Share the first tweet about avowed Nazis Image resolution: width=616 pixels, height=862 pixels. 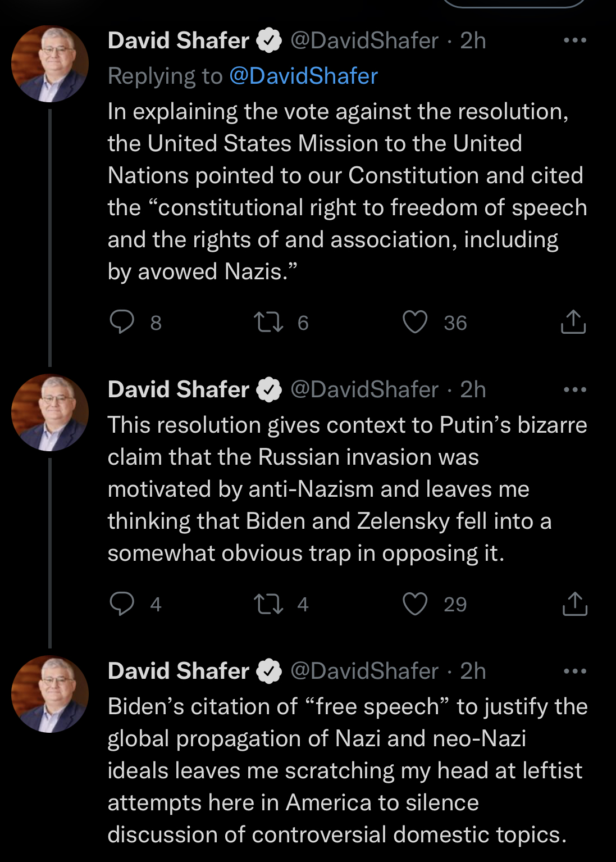573,322
